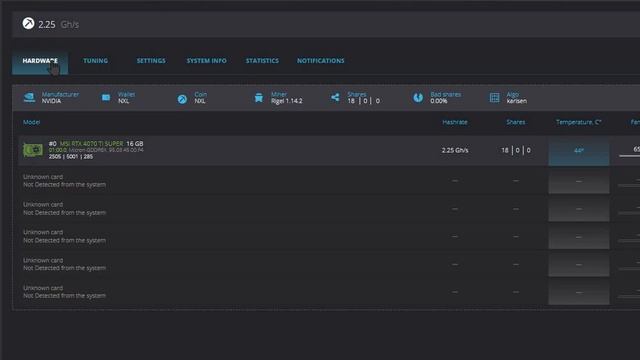Open the Statistics tab
The width and height of the screenshot is (640, 360).
pos(262,61)
